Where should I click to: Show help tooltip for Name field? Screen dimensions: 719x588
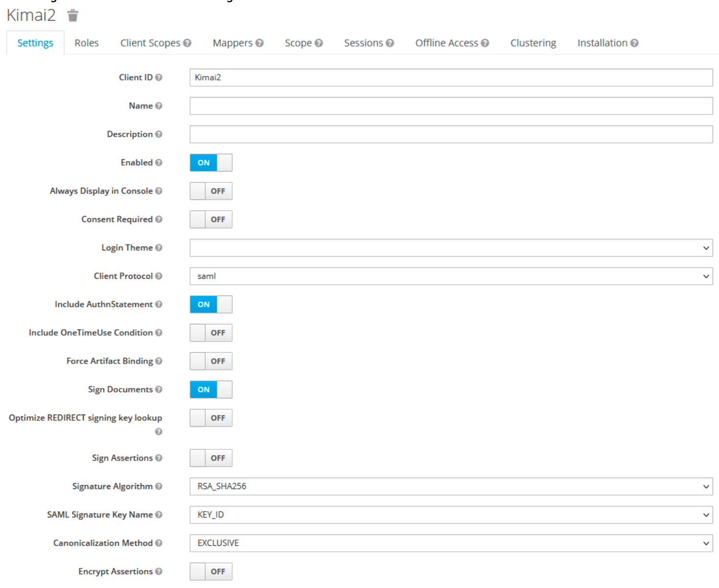(159, 106)
